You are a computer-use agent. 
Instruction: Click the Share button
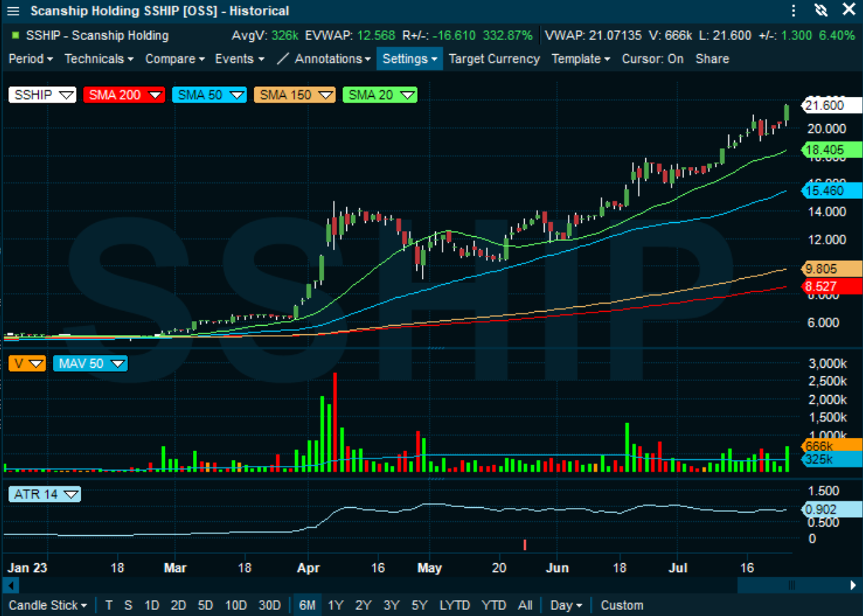712,59
